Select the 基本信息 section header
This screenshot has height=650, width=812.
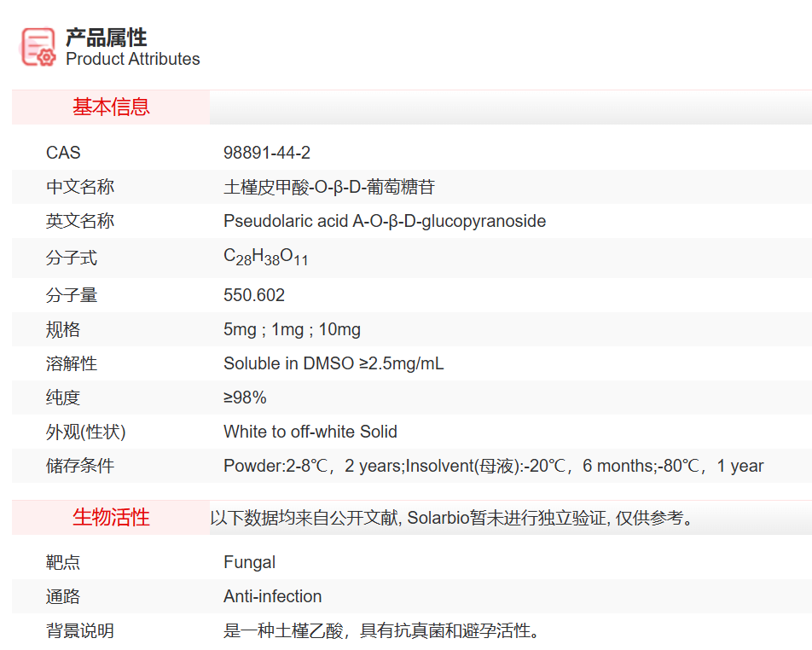(109, 107)
